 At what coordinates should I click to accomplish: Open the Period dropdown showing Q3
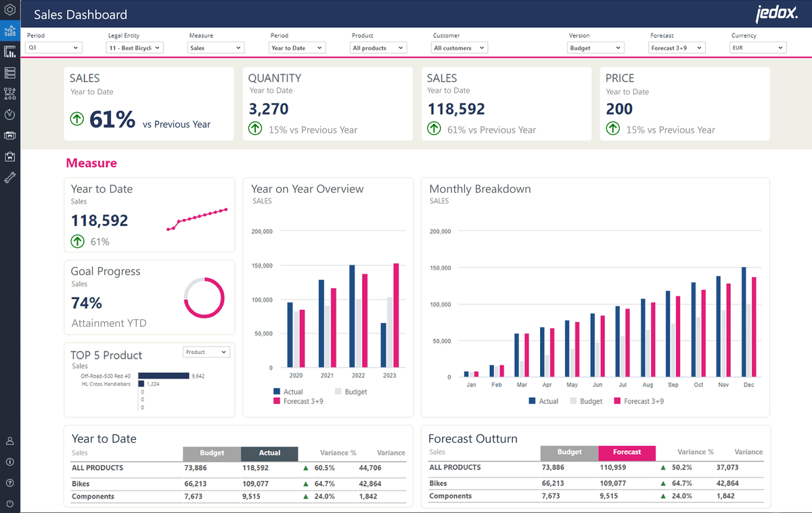coord(53,47)
